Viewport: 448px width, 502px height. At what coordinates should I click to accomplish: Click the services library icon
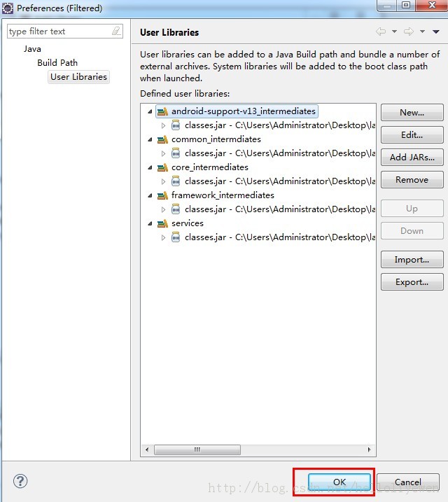tap(162, 223)
